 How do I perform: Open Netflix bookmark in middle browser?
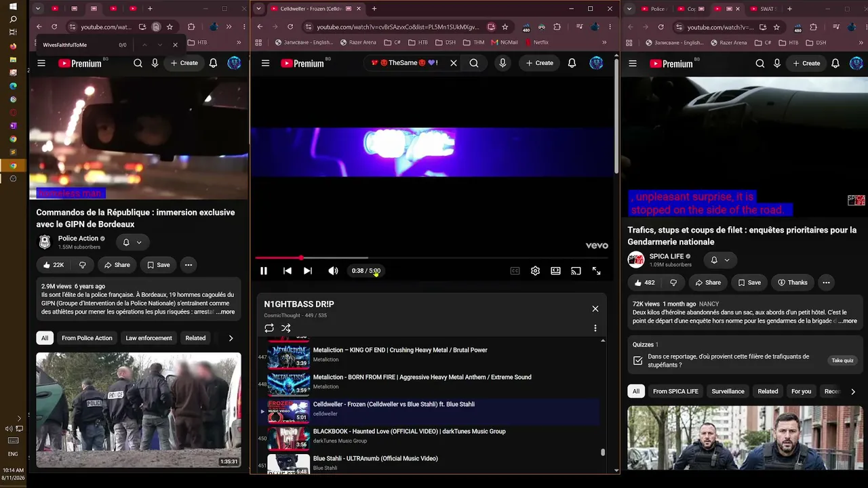536,43
